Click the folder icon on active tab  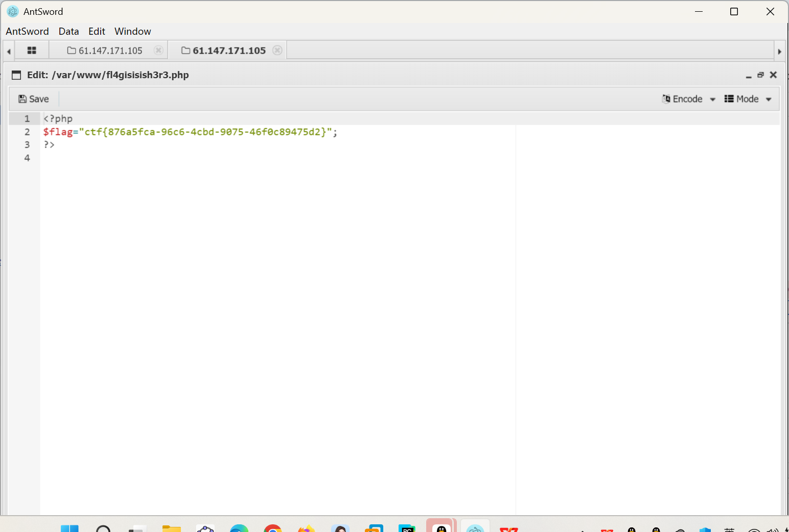pos(186,50)
